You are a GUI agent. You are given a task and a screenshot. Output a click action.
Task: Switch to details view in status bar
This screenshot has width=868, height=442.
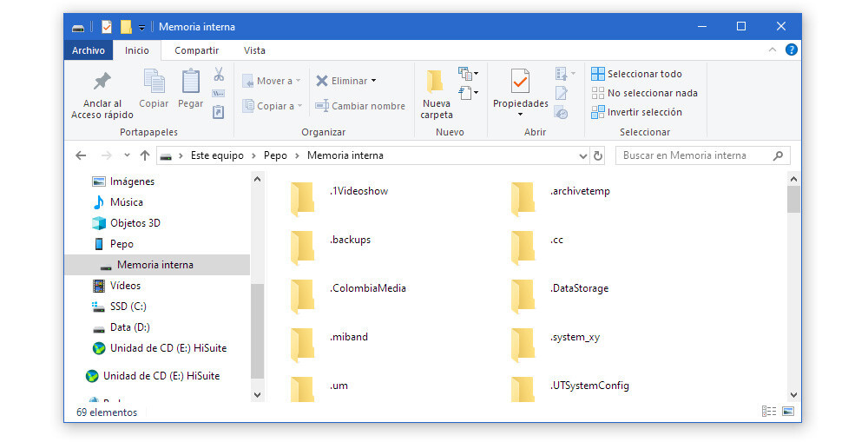(769, 412)
